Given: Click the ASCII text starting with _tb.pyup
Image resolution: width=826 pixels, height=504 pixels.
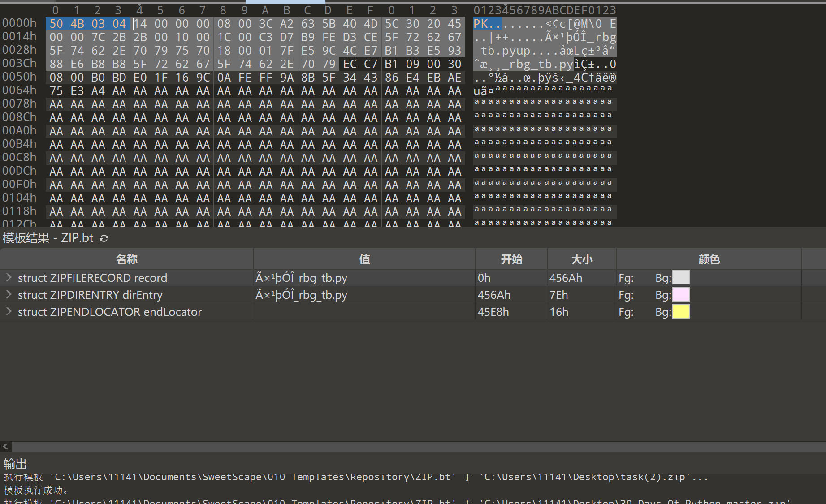Looking at the screenshot, I should (x=545, y=51).
